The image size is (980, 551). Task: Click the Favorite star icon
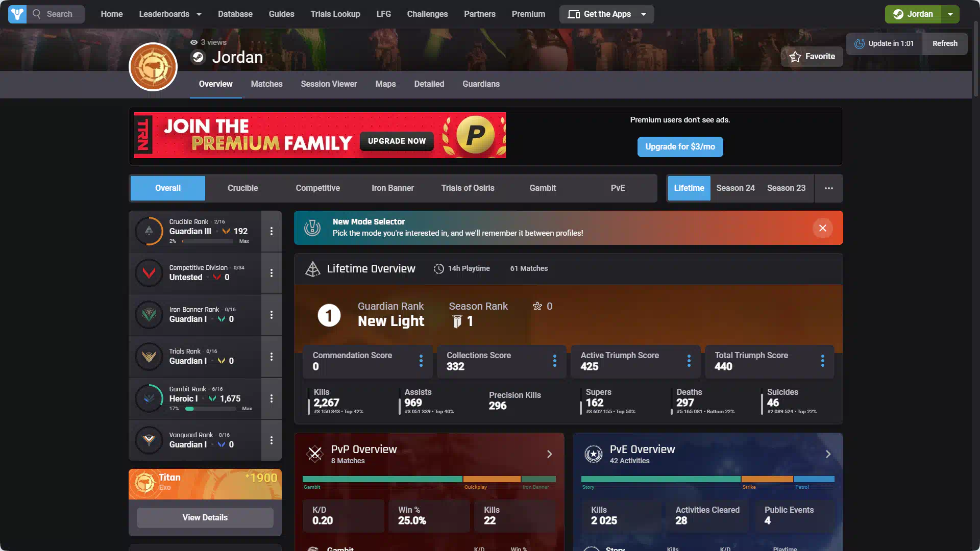795,57
